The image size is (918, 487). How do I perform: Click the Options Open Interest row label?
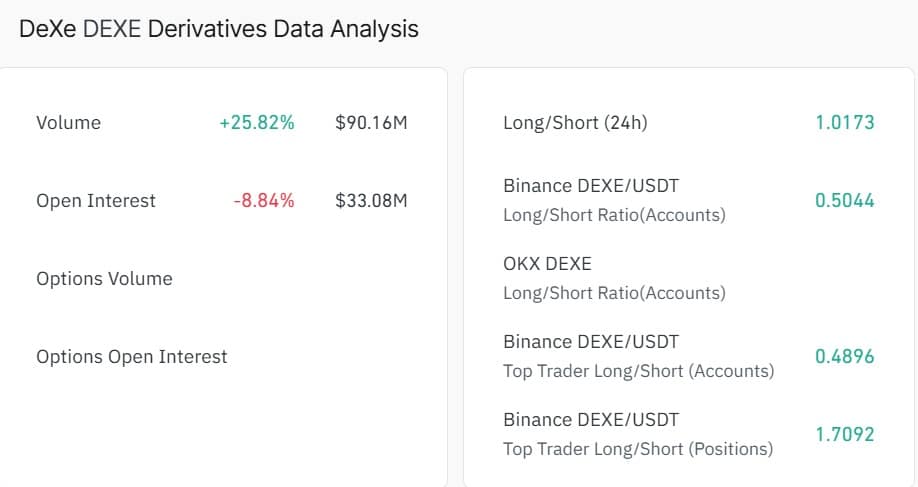(131, 357)
